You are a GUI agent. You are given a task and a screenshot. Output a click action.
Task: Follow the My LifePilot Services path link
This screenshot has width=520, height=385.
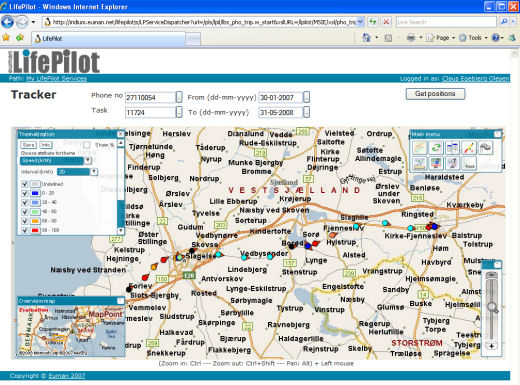[56, 78]
